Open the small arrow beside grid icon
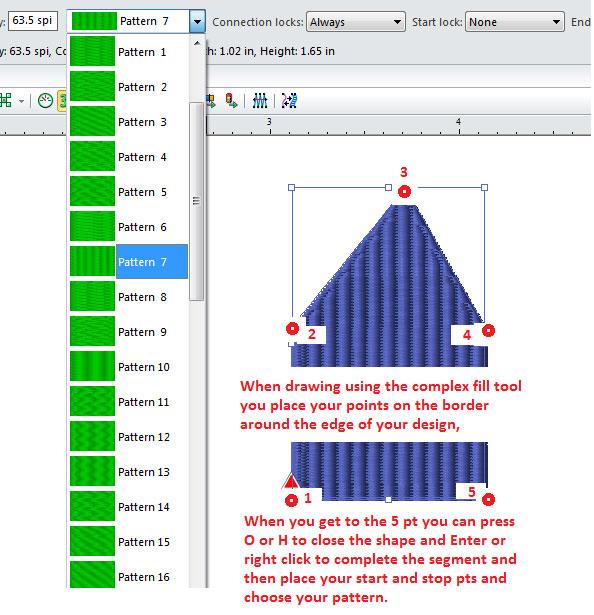Viewport: 594px width, 615px height. tap(21, 102)
